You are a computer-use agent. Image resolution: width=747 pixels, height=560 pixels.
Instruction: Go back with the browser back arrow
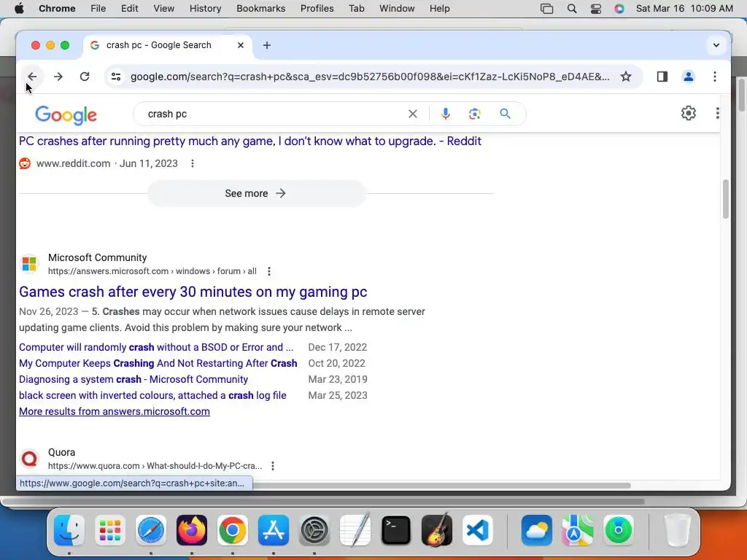click(32, 77)
